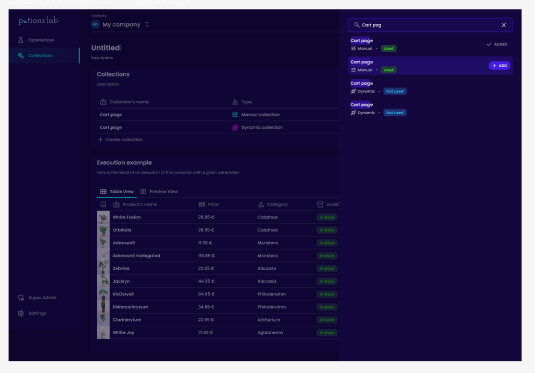Click the plus icon beside Create collection
The image size is (535, 373).
(x=100, y=140)
